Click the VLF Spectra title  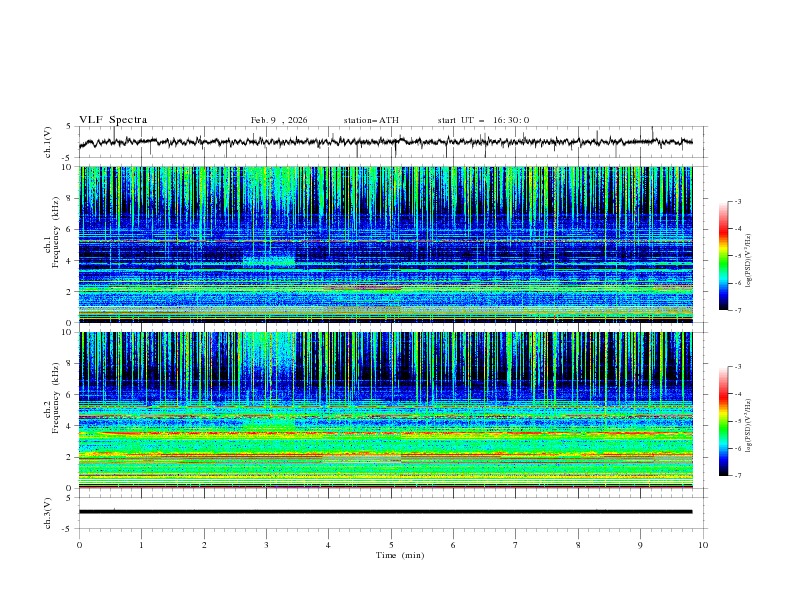[x=113, y=120]
